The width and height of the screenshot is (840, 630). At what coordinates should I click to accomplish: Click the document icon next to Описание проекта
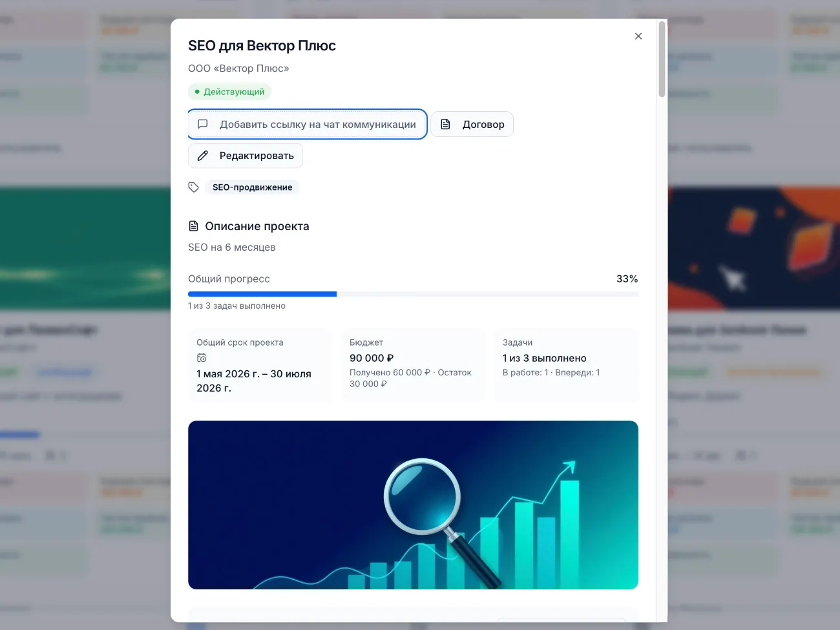pyautogui.click(x=193, y=226)
